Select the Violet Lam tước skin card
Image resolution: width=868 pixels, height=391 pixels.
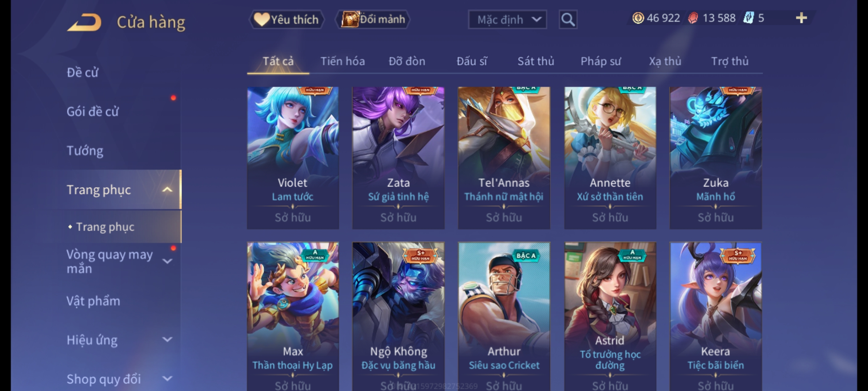pos(293,158)
